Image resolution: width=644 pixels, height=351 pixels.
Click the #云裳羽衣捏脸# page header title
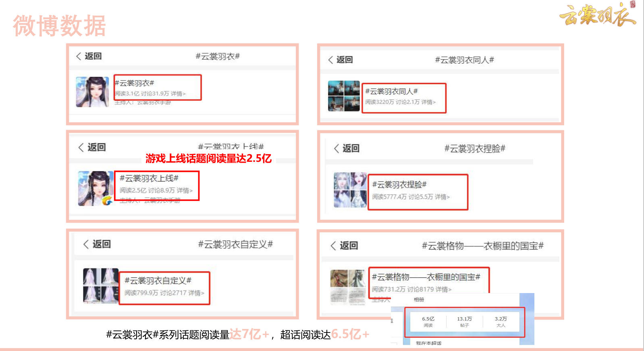pos(475,149)
